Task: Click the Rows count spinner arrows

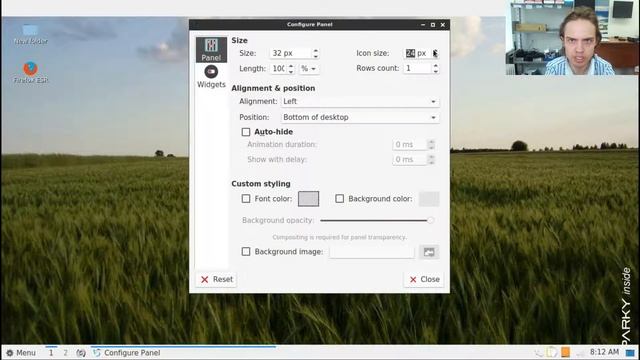Action: point(436,69)
